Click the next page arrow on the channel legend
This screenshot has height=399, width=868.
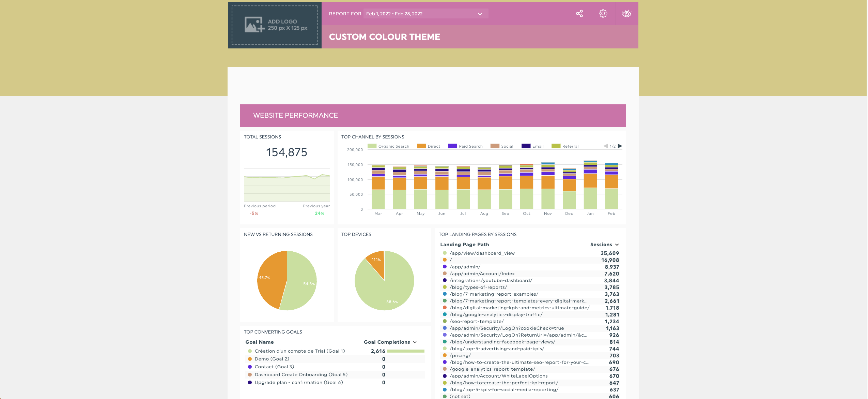click(620, 146)
